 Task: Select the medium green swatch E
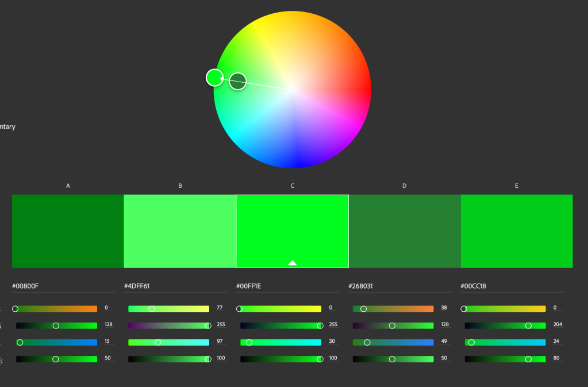pyautogui.click(x=517, y=231)
